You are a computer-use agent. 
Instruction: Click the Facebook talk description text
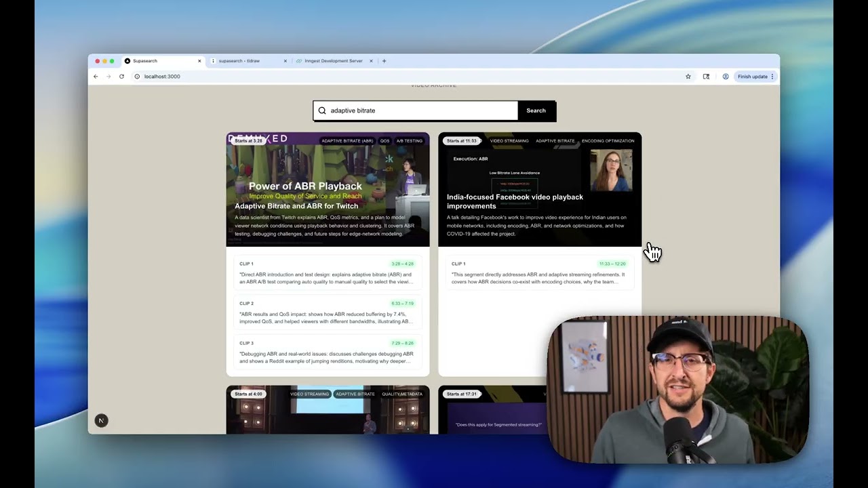(x=536, y=226)
